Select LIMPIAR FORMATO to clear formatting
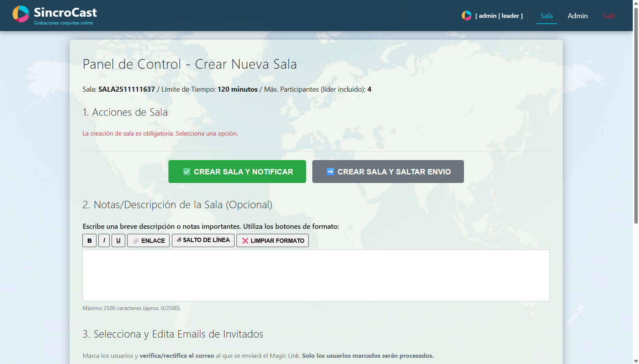The height and width of the screenshot is (364, 639). 272,240
